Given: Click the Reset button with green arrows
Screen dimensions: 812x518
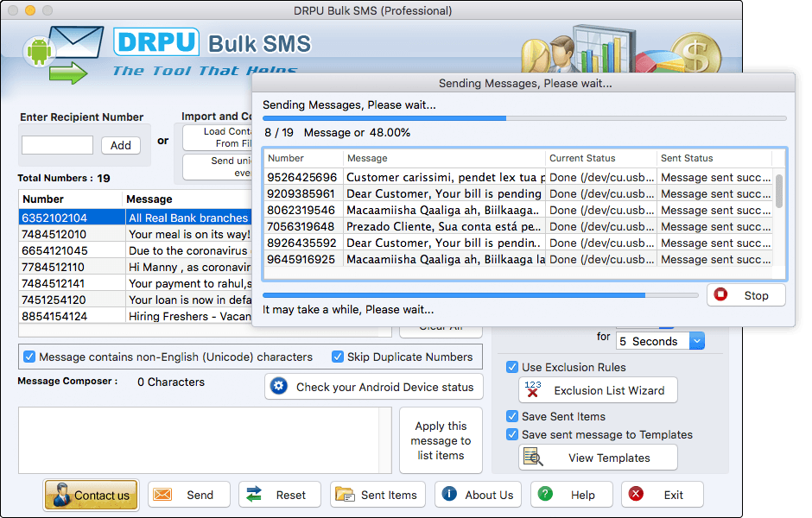Looking at the screenshot, I should [x=280, y=495].
